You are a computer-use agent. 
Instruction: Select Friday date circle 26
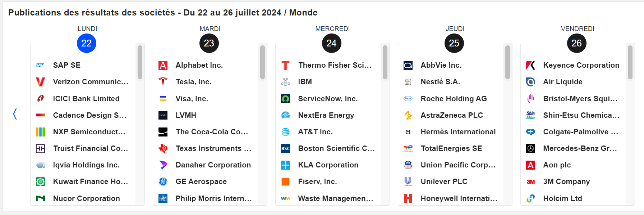pos(577,43)
